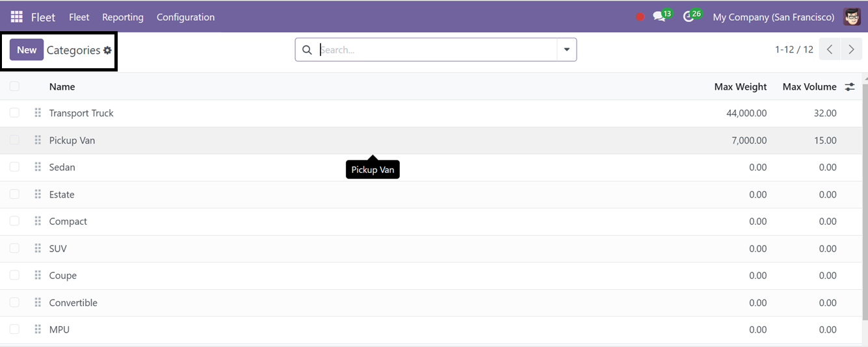Click the drag handle for MPU
The height and width of the screenshot is (347, 868).
point(38,329)
